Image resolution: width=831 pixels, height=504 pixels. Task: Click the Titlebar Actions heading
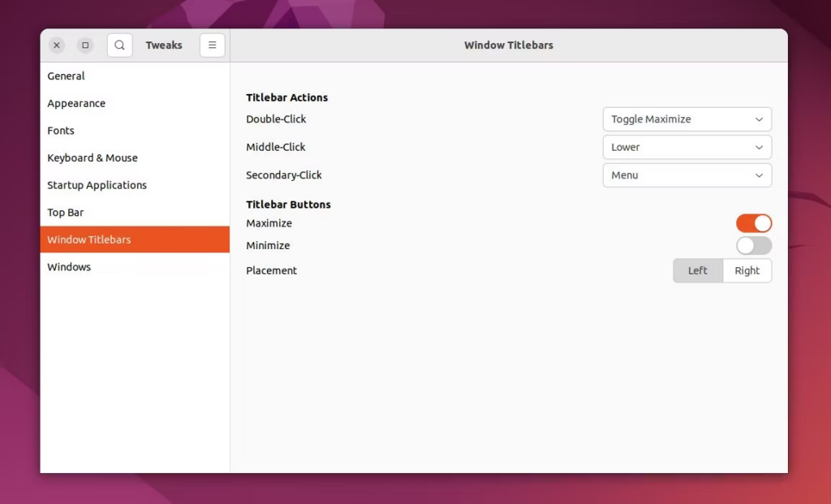click(286, 97)
